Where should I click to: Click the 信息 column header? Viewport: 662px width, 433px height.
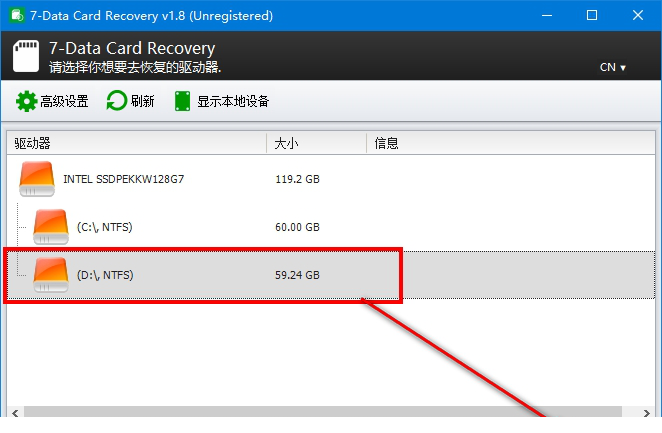pyautogui.click(x=510, y=143)
